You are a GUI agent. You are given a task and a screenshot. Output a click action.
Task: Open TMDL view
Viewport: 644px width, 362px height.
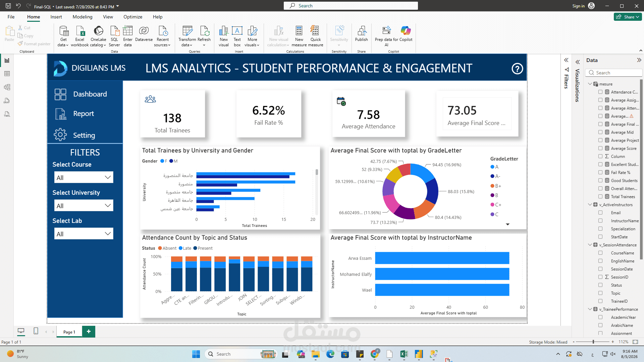tap(7, 114)
